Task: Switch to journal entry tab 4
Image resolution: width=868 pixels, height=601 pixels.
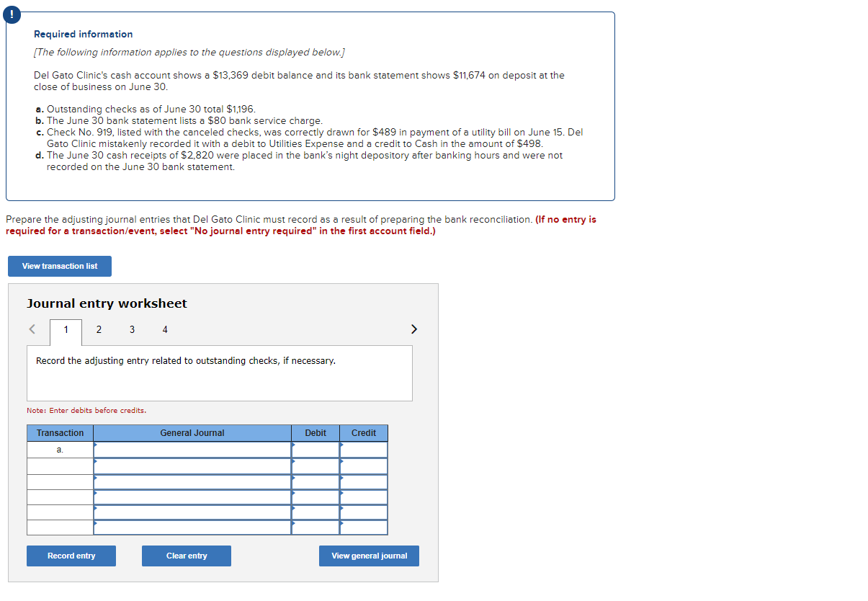Action: pyautogui.click(x=165, y=330)
